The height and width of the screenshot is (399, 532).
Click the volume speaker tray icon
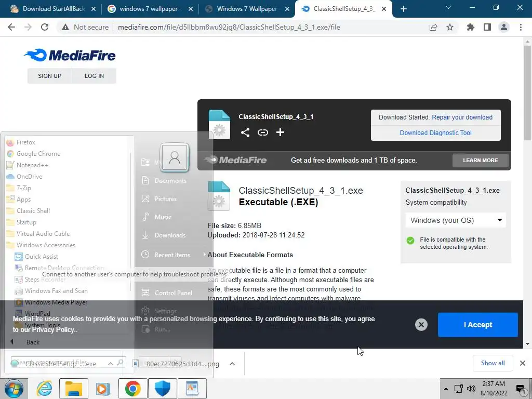click(471, 389)
